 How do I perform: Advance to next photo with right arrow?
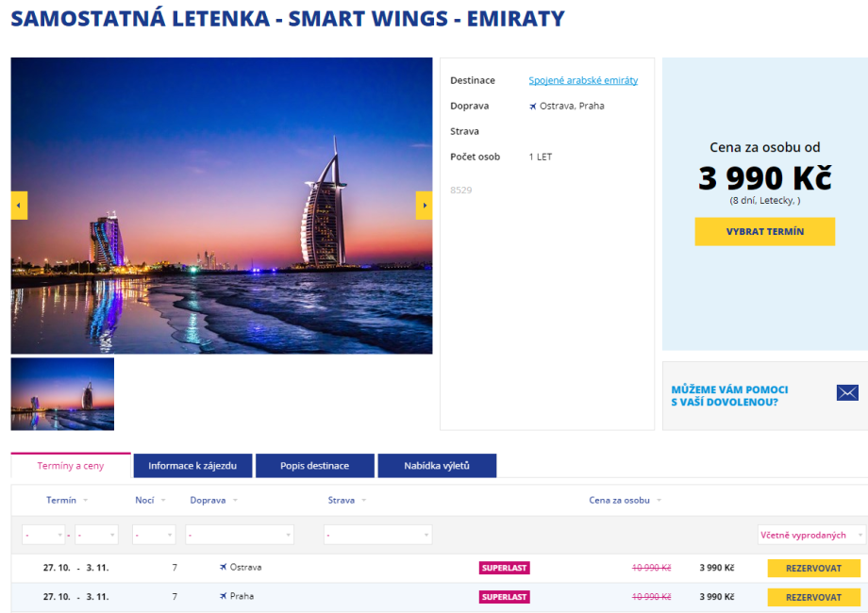tap(424, 206)
